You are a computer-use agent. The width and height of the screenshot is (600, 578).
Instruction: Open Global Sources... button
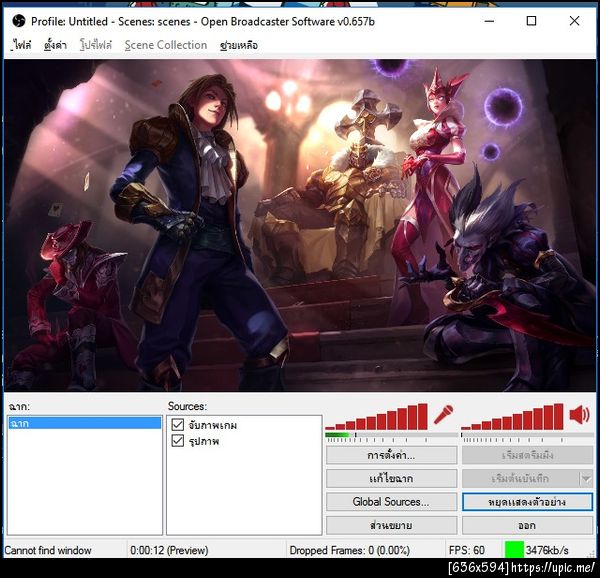pyautogui.click(x=391, y=501)
